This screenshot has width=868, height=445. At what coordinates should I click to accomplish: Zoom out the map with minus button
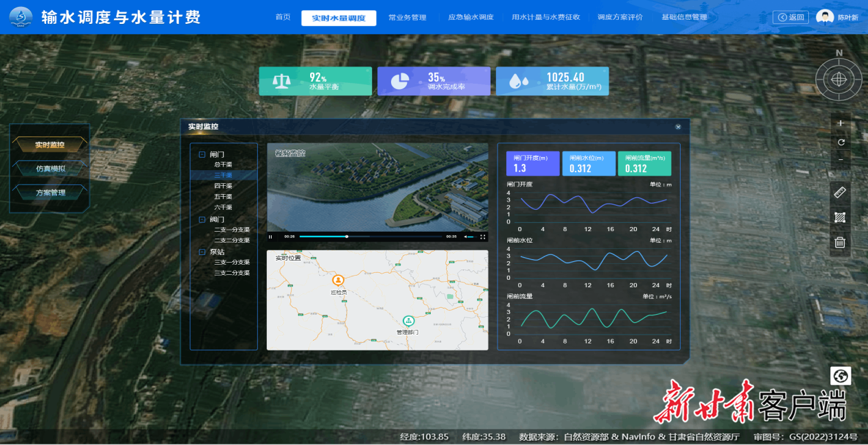[x=841, y=160]
